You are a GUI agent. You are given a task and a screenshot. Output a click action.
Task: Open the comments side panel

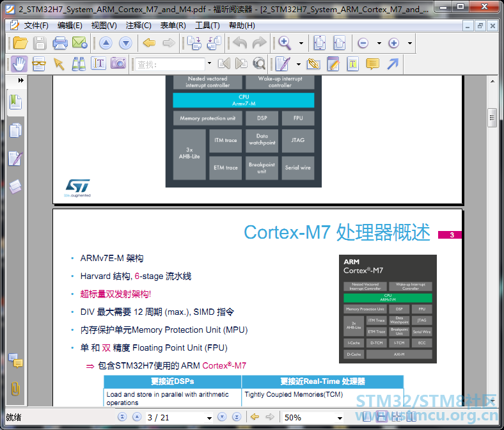pyautogui.click(x=15, y=360)
